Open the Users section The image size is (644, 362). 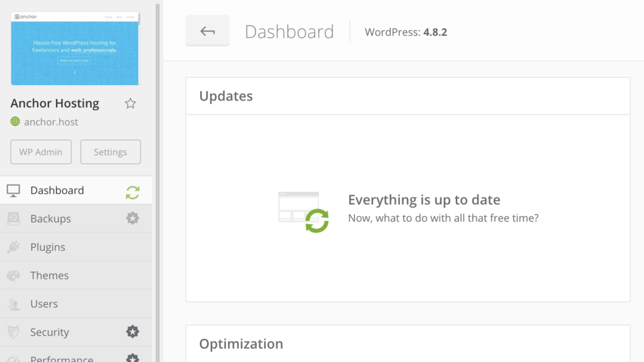coord(44,303)
